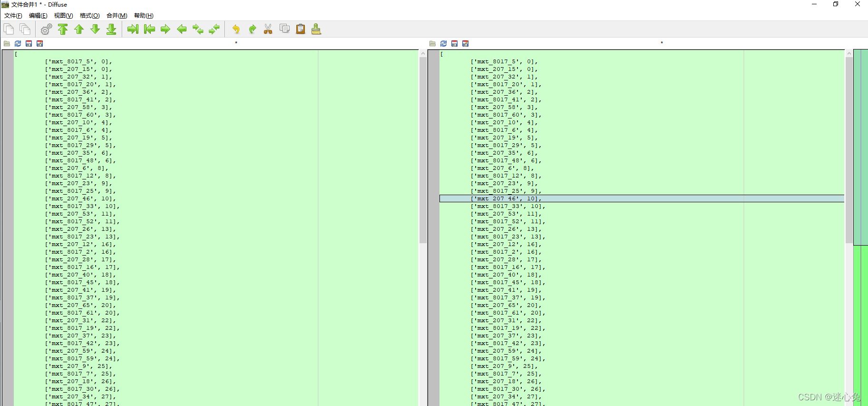
Task: Select 'mxt_8017_5', 0 line in left pane
Action: pos(78,61)
